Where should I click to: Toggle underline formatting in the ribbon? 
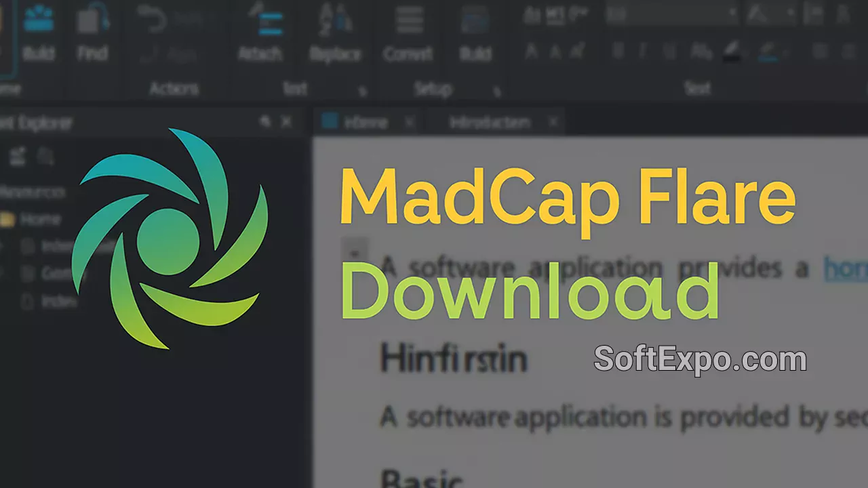[669, 51]
